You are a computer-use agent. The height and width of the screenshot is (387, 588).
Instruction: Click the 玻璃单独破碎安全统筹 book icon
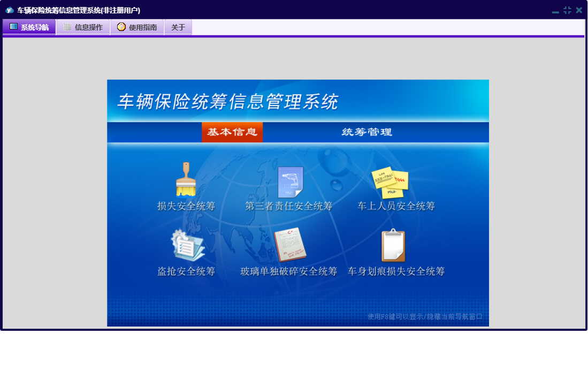point(290,246)
